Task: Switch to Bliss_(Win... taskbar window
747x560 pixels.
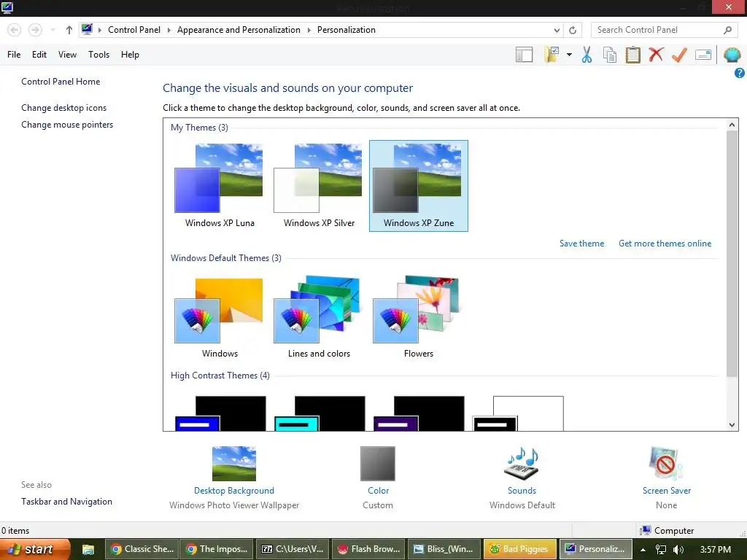Action: point(444,549)
